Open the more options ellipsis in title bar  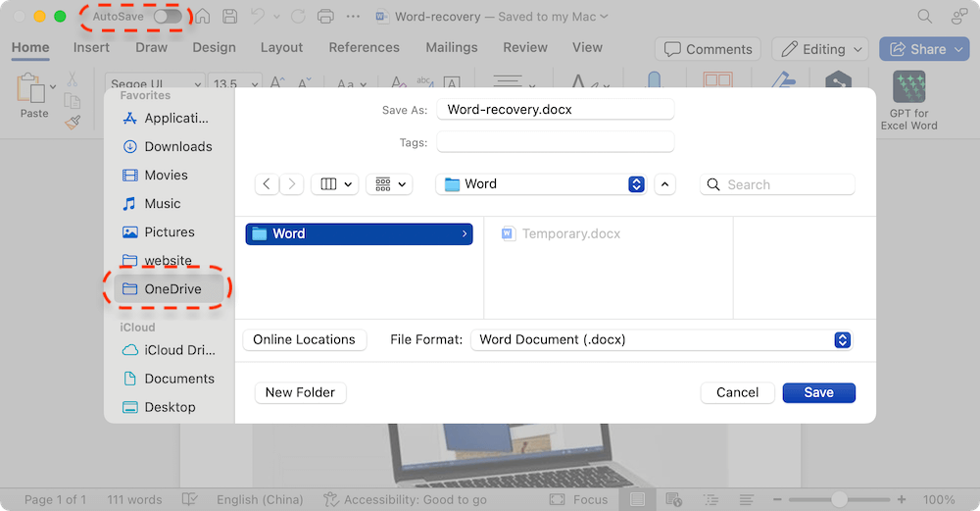tap(353, 17)
